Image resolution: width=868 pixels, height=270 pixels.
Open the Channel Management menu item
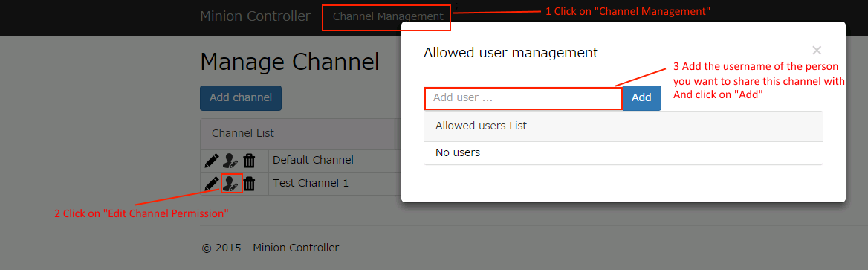click(x=388, y=16)
